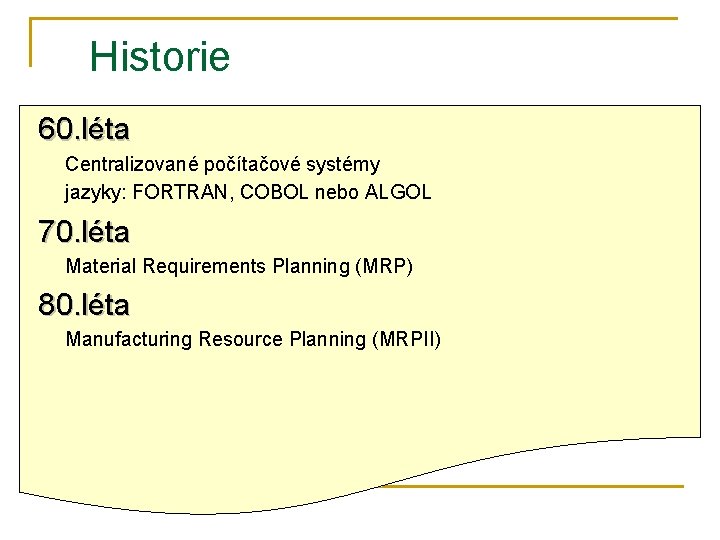The image size is (720, 540).
Task: Select the word FORTRAN
Action: point(180,192)
